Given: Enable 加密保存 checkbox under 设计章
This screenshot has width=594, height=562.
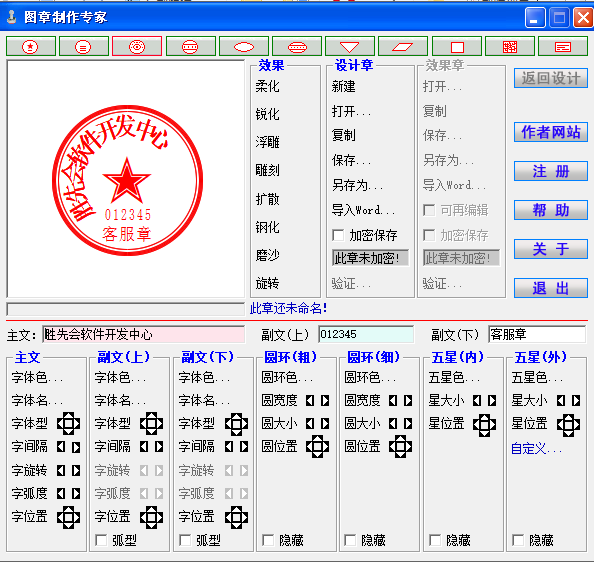Looking at the screenshot, I should [x=338, y=235].
